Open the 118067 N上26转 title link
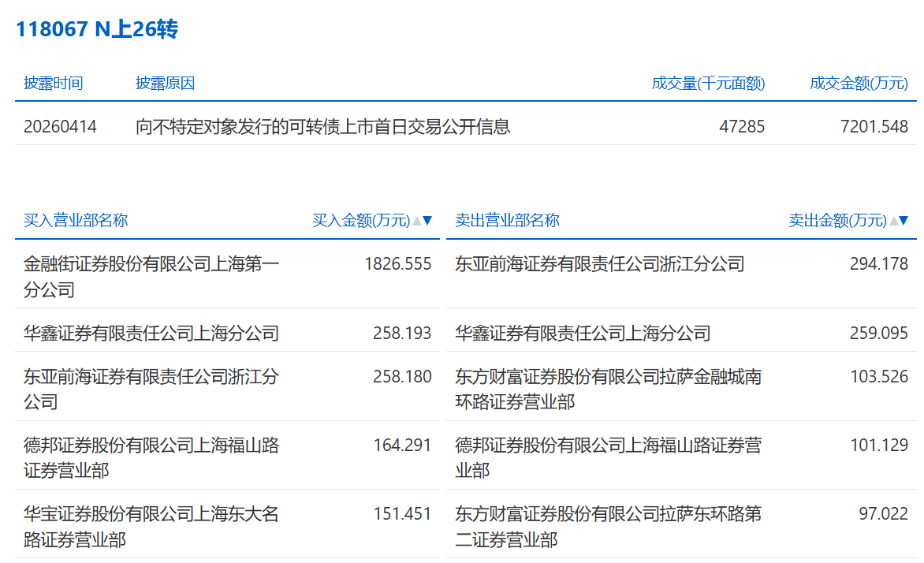924x563 pixels. 97,30
